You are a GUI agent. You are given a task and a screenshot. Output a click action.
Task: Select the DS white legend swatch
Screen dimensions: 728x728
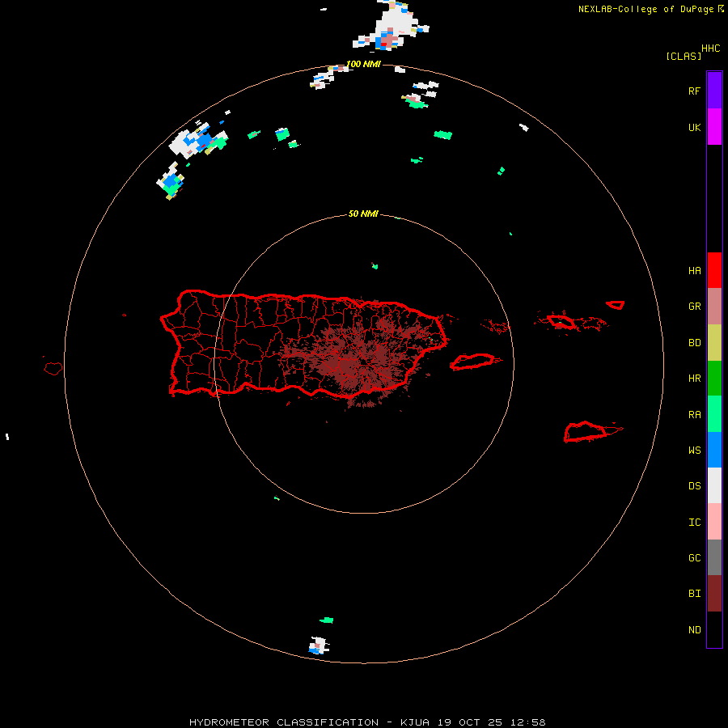coord(714,485)
